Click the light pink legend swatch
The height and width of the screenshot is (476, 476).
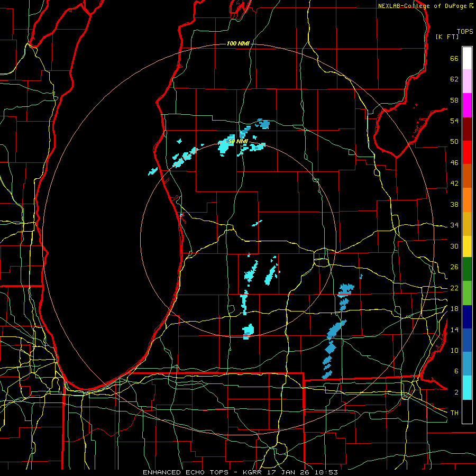coord(467,81)
